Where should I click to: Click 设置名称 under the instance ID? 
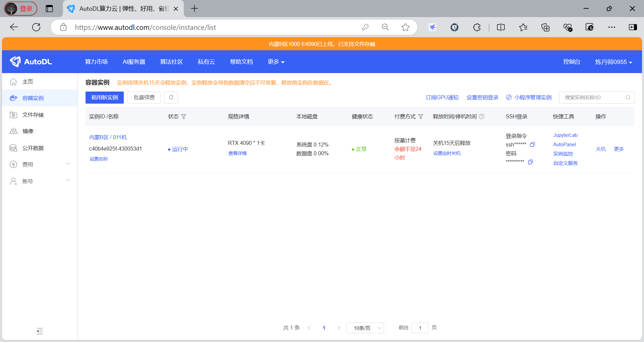pos(99,159)
